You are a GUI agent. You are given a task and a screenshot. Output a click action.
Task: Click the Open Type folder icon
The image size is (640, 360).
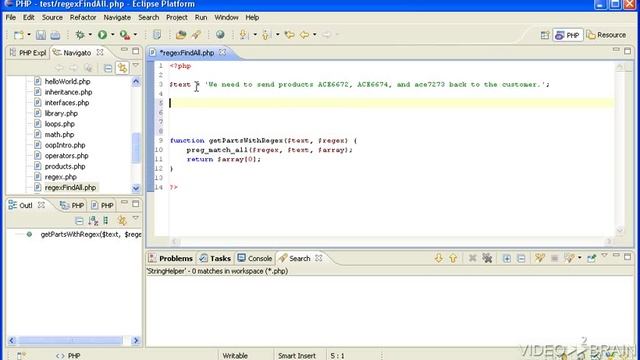[x=181, y=35]
